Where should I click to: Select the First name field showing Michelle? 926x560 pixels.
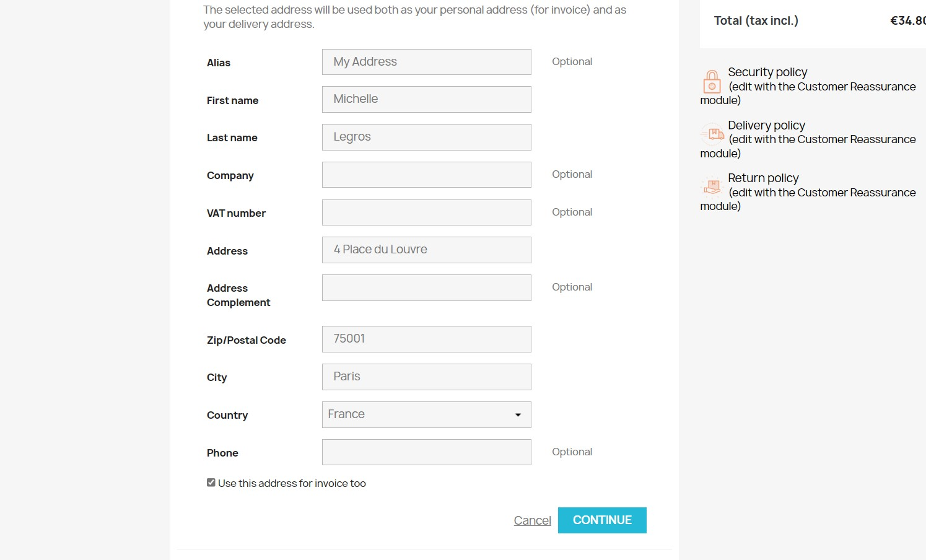click(x=426, y=99)
